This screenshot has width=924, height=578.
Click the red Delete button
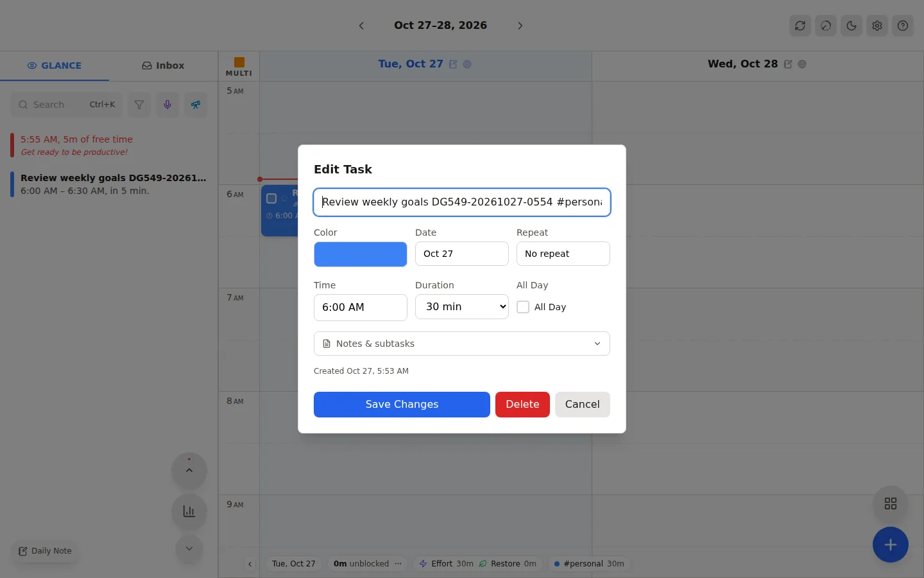click(522, 405)
